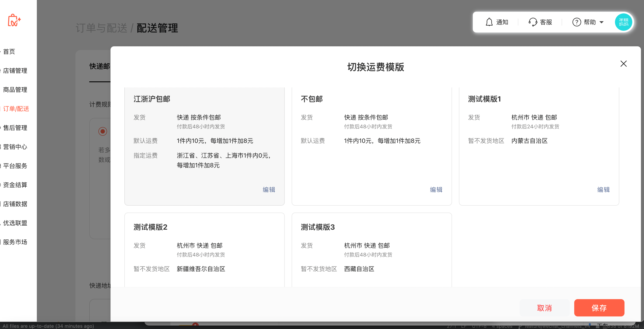Open notifications bell icon
The image size is (644, 329).
click(489, 22)
